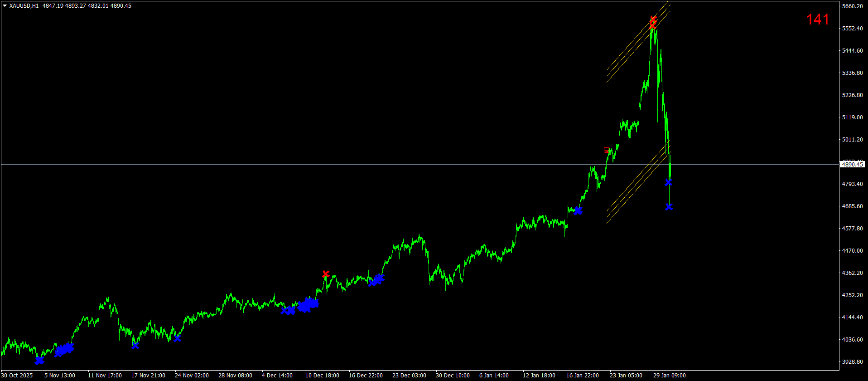Click the 5119.00 price axis label
Screen dimensions: 868x381
click(852, 117)
